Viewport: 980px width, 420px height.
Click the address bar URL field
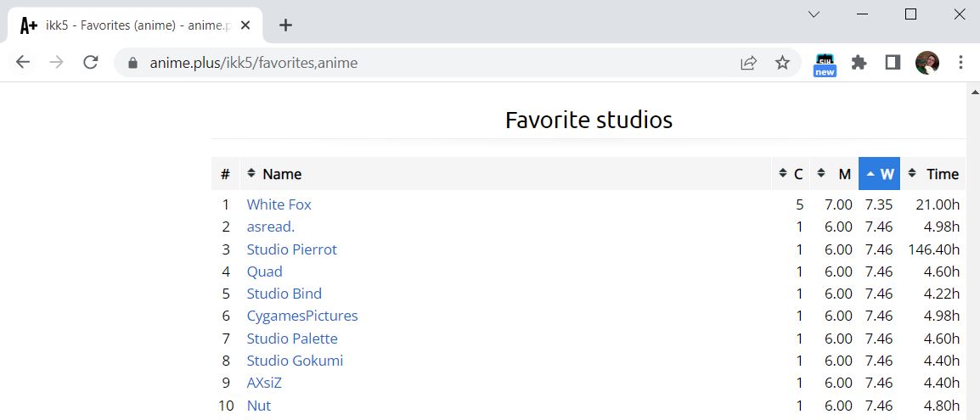(x=425, y=63)
